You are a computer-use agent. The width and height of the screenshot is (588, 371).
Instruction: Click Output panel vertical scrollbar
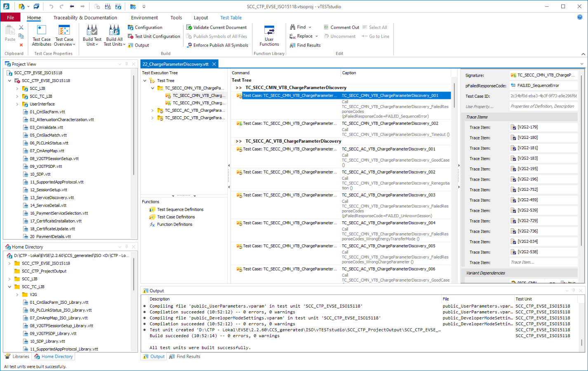(x=582, y=342)
